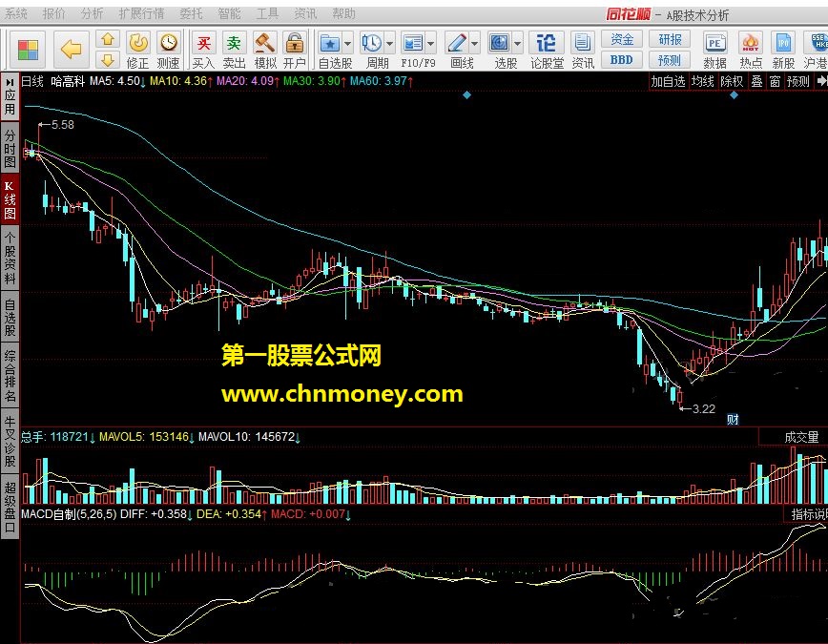
Task: Open the 超级盘口 sidebar tab
Action: [x=10, y=506]
